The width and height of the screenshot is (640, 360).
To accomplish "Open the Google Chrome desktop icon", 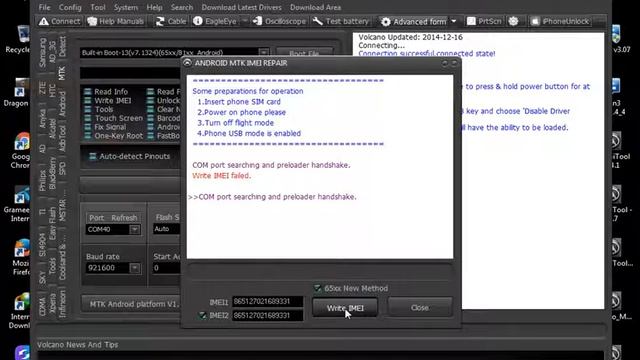I will click(20, 151).
